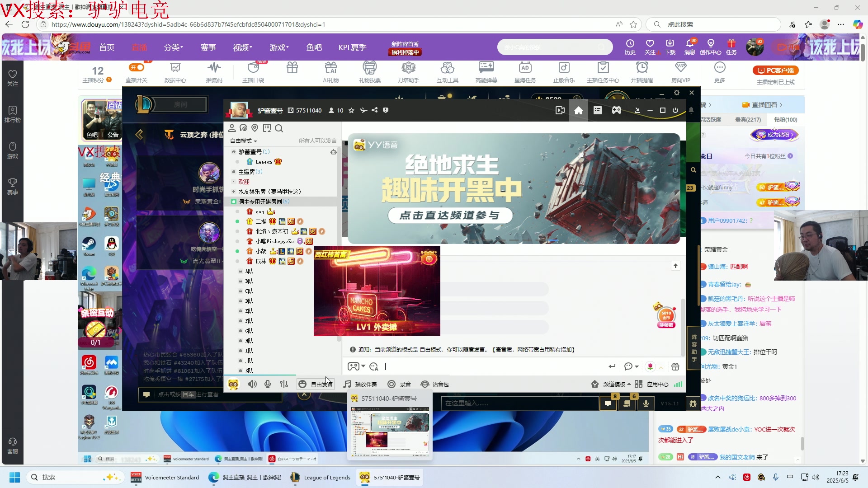The image size is (868, 488).
Task: Go to Douyu 首页 tab
Action: coord(107,47)
